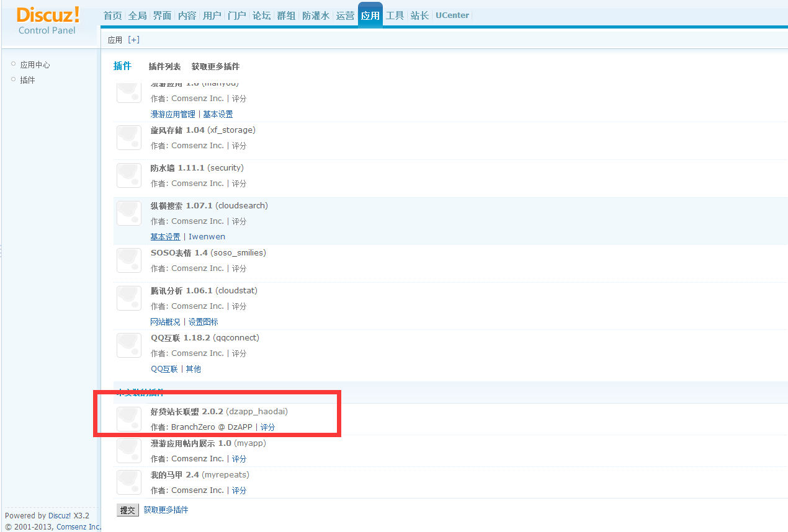Select the active 应用 top menu
Image resolution: width=788 pixels, height=532 pixels.
tap(370, 16)
